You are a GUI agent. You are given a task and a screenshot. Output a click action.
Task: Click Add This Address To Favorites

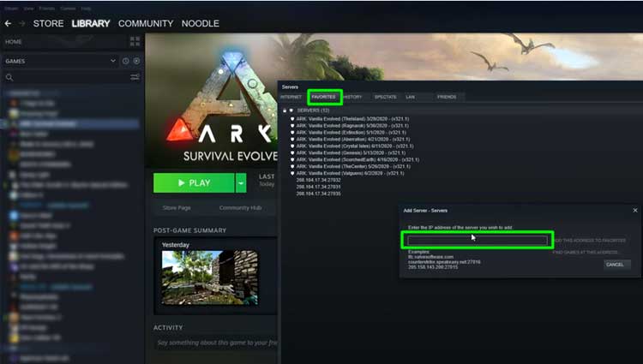pyautogui.click(x=590, y=241)
